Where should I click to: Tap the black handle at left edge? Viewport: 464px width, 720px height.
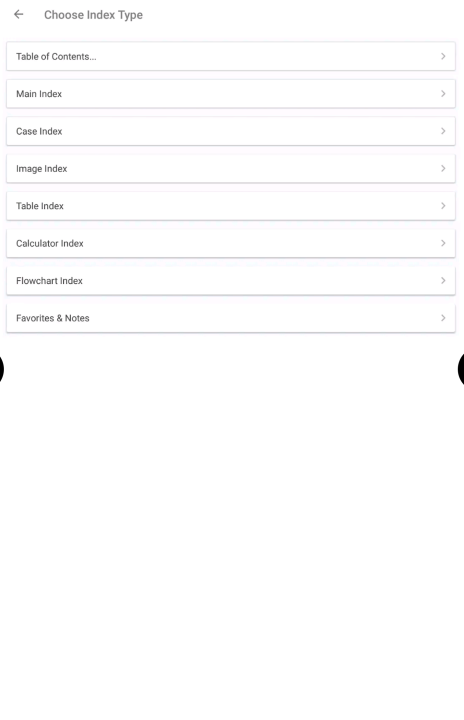coord(2,369)
